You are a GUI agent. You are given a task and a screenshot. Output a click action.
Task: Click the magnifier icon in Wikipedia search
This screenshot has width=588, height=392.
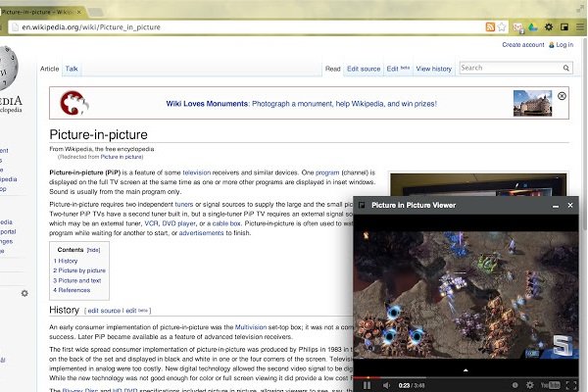click(x=565, y=68)
